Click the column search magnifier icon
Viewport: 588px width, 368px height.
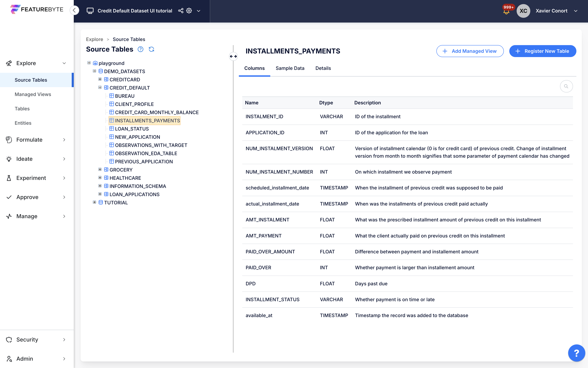tap(566, 86)
